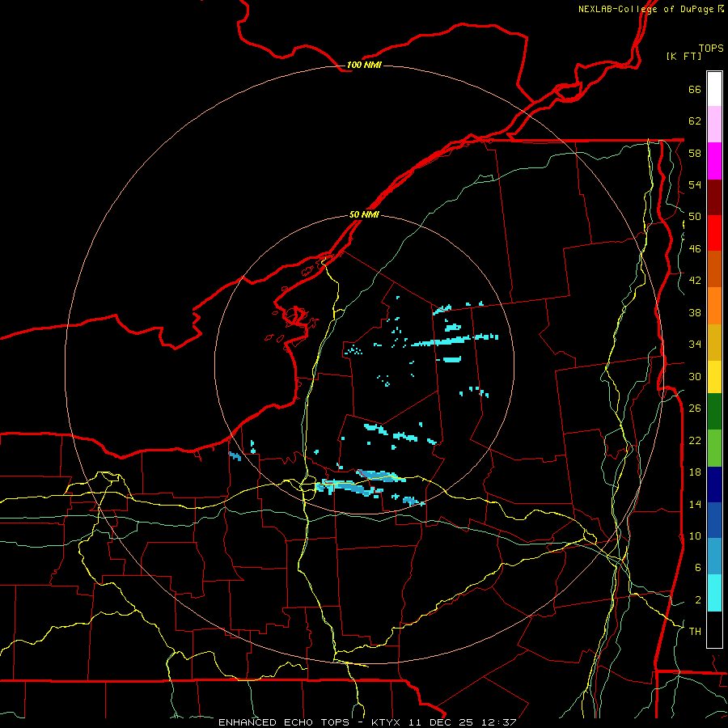Click the light green 26 kft legend swatch

(x=714, y=448)
